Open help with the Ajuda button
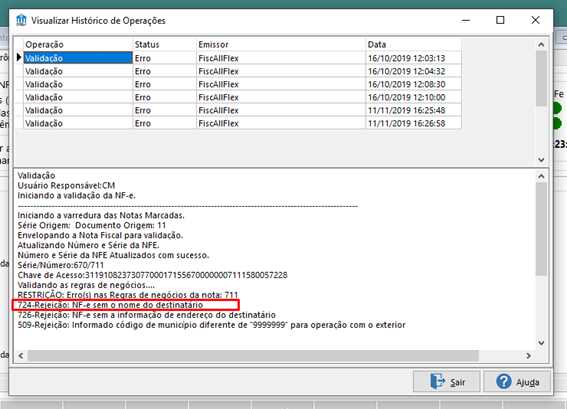Viewport: 567px width, 409px height. (x=517, y=382)
